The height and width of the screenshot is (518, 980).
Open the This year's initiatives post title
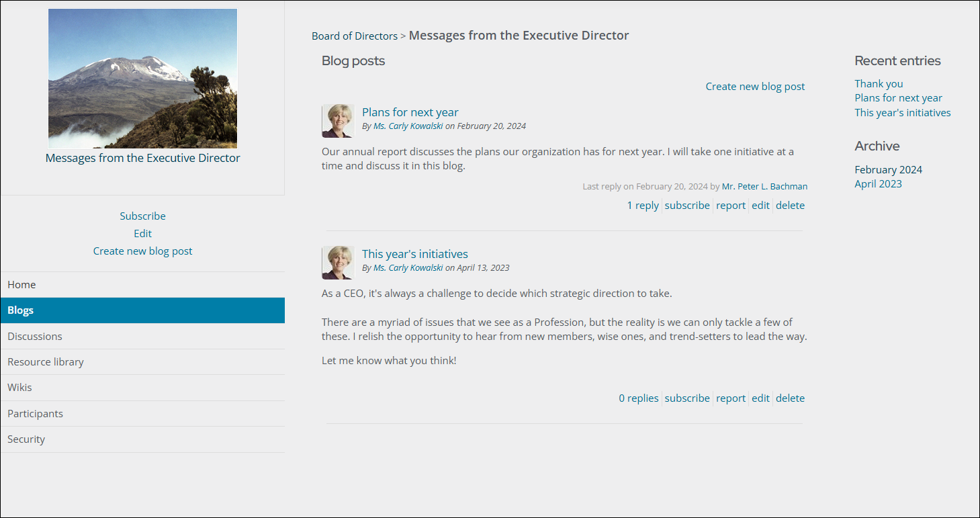coord(415,254)
